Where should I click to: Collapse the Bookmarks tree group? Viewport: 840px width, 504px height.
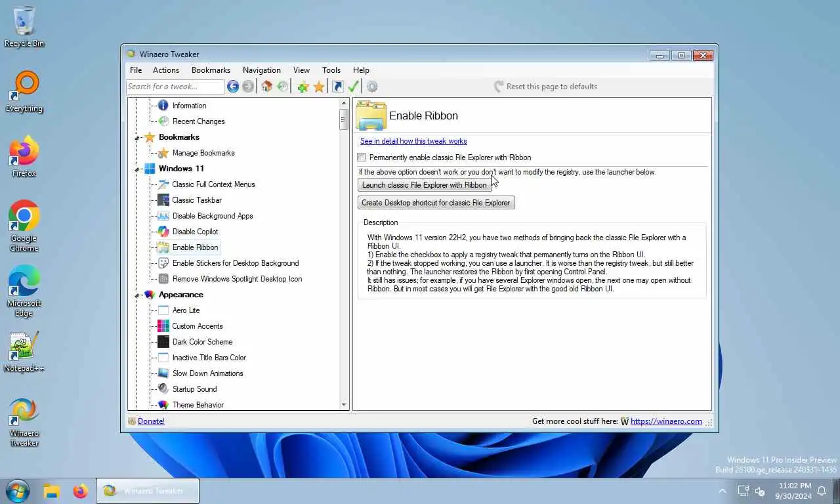pyautogui.click(x=138, y=138)
